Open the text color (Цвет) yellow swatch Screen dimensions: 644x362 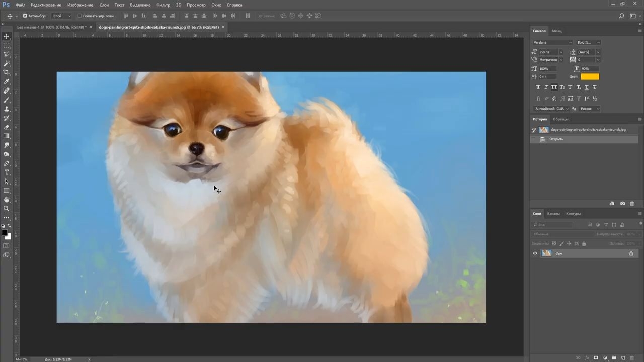(590, 77)
